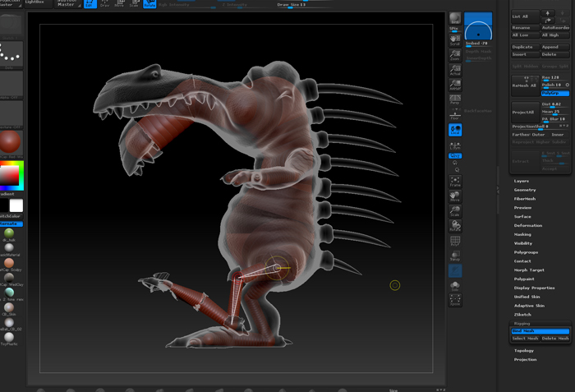
Task: Select the Move view icon in right shelf
Action: pyautogui.click(x=455, y=196)
